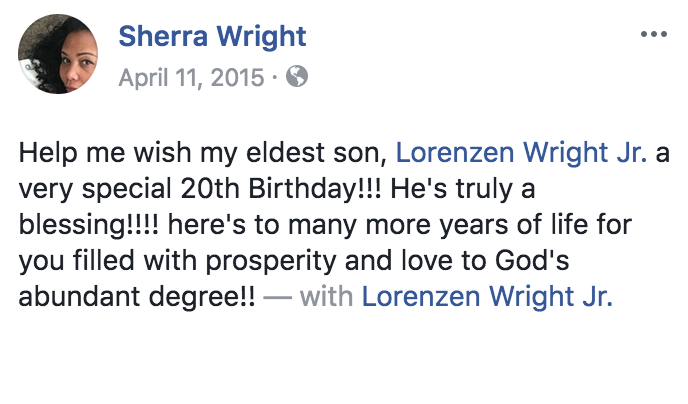Open Sherra Wright's profile via name link
Image resolution: width=688 pixels, height=404 pixels.
[x=212, y=36]
